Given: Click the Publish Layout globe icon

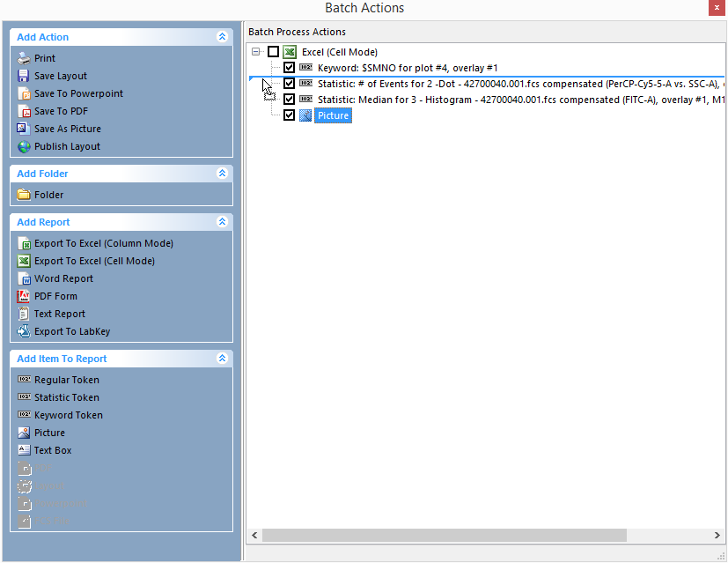Looking at the screenshot, I should tap(24, 146).
